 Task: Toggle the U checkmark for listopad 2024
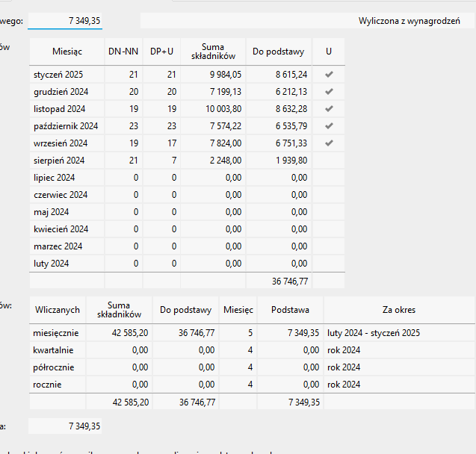329,109
